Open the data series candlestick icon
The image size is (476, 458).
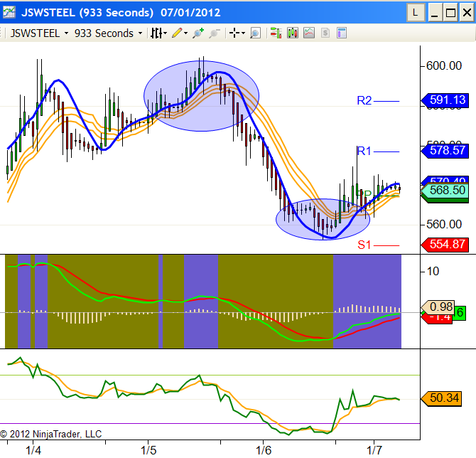pos(292,33)
